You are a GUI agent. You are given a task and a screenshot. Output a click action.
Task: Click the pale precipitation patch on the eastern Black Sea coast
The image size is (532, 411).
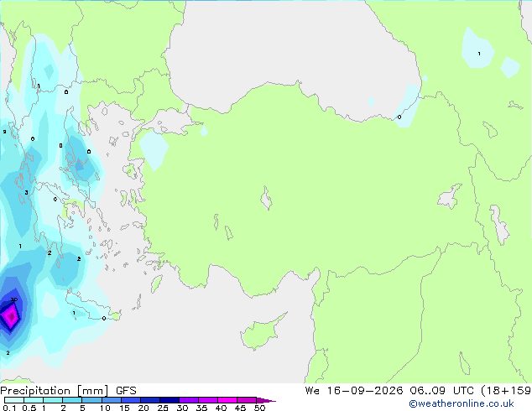point(406,107)
